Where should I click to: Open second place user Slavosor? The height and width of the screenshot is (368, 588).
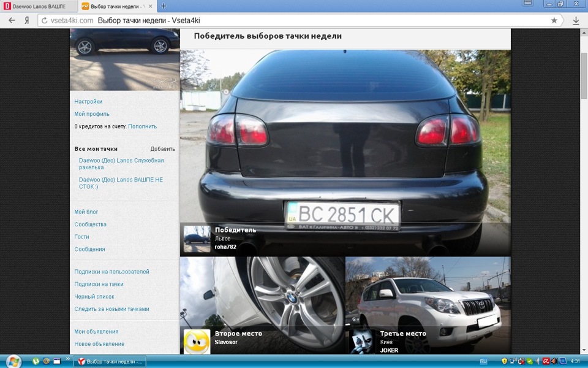point(226,342)
